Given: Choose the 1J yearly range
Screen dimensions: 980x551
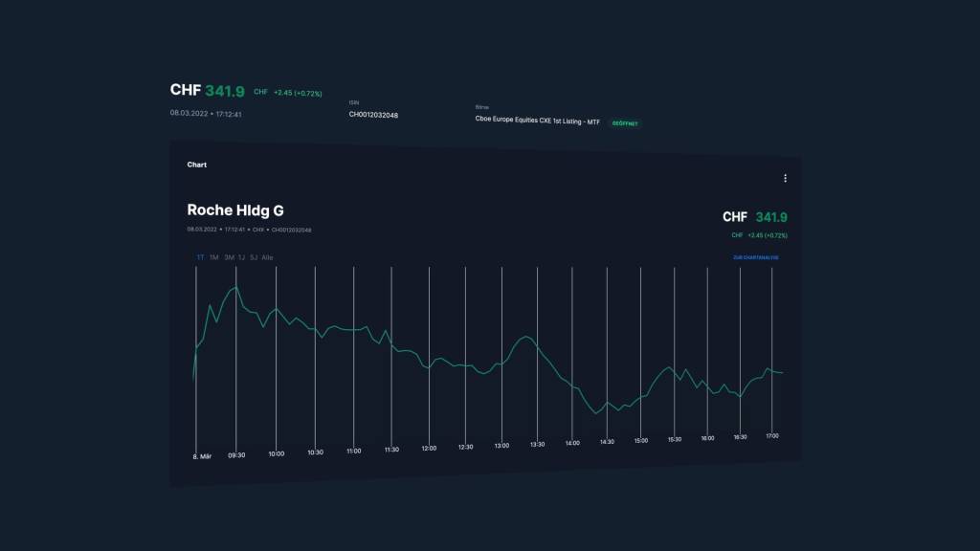Looking at the screenshot, I should tap(241, 257).
